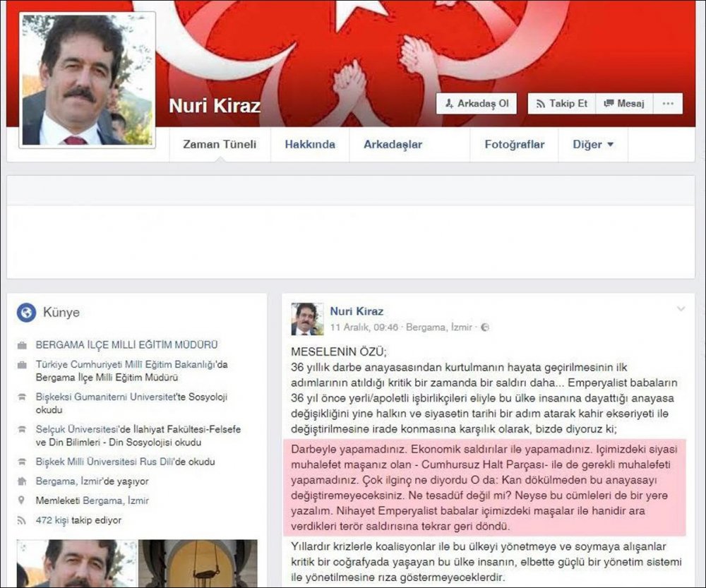Viewport: 706px width, 588px height.
Task: Click the Arkadaş Ol friend request button
Action: point(477,104)
